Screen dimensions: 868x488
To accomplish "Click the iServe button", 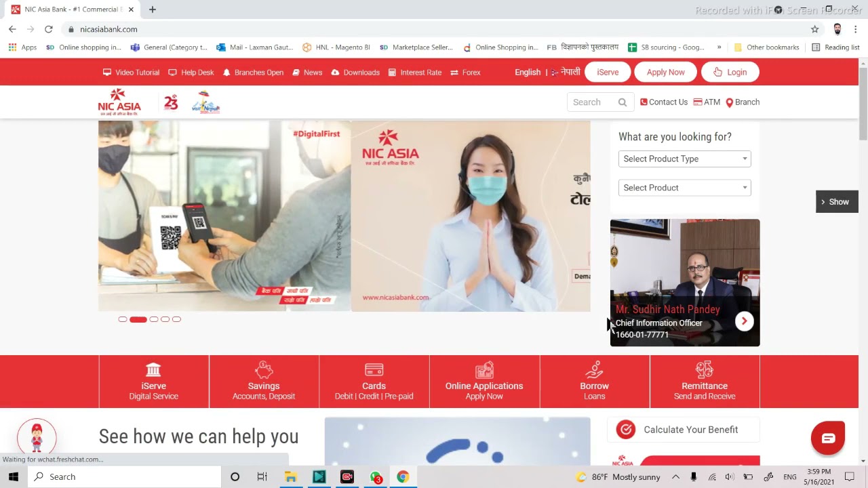I will click(x=608, y=73).
